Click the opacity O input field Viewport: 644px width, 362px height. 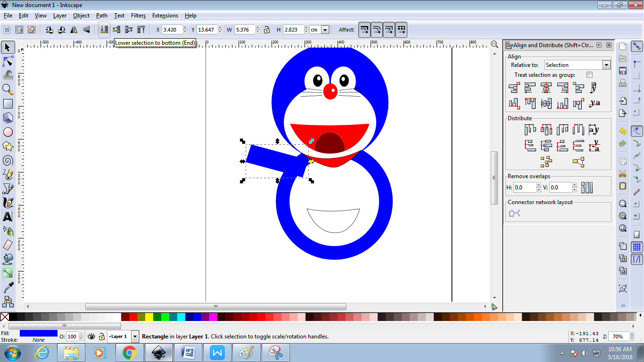[72, 337]
